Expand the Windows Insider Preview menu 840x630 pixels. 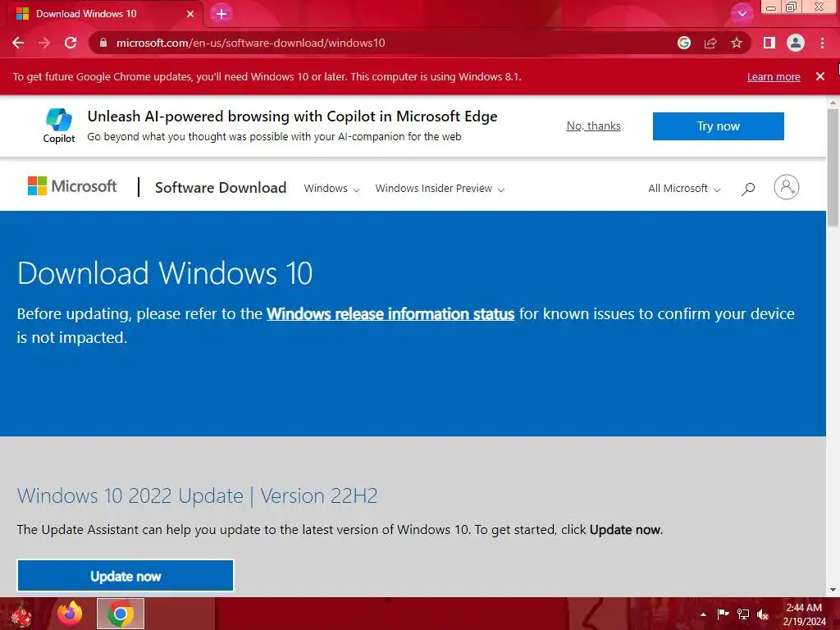click(440, 189)
